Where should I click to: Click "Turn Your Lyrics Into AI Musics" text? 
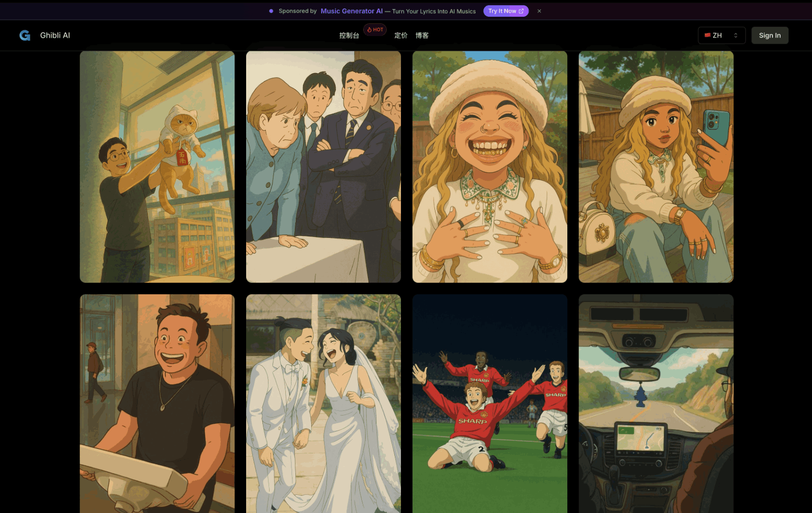[x=434, y=11]
